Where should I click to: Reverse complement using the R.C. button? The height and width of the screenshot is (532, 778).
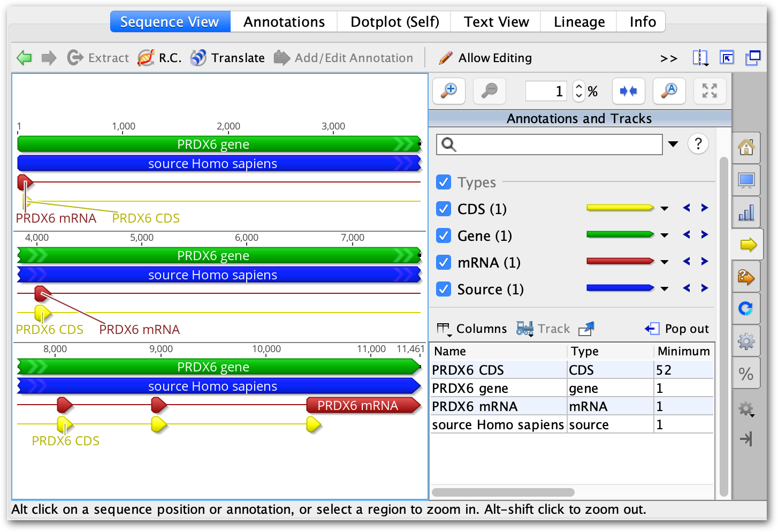click(x=159, y=58)
